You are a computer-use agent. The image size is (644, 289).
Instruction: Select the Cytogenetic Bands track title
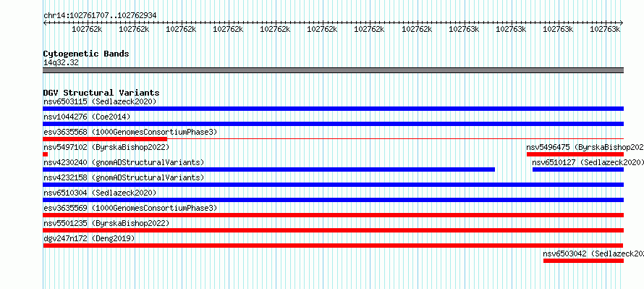coord(86,54)
